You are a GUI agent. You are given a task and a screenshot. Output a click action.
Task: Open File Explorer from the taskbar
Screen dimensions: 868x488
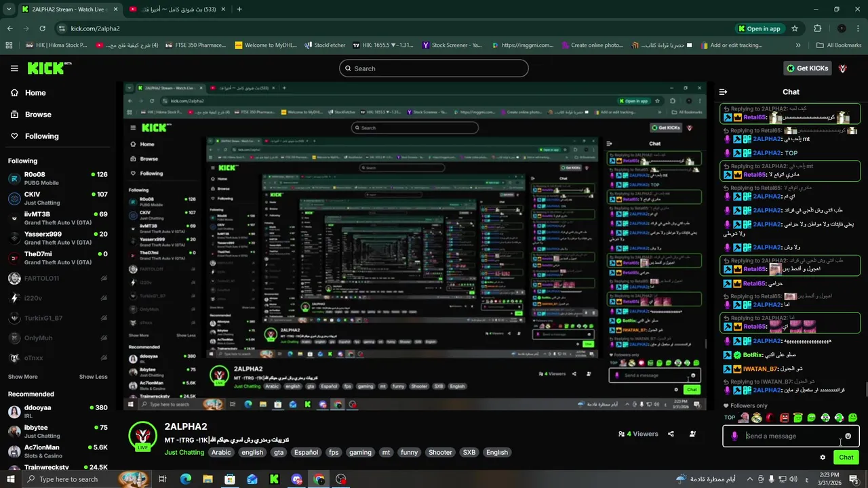tap(208, 479)
